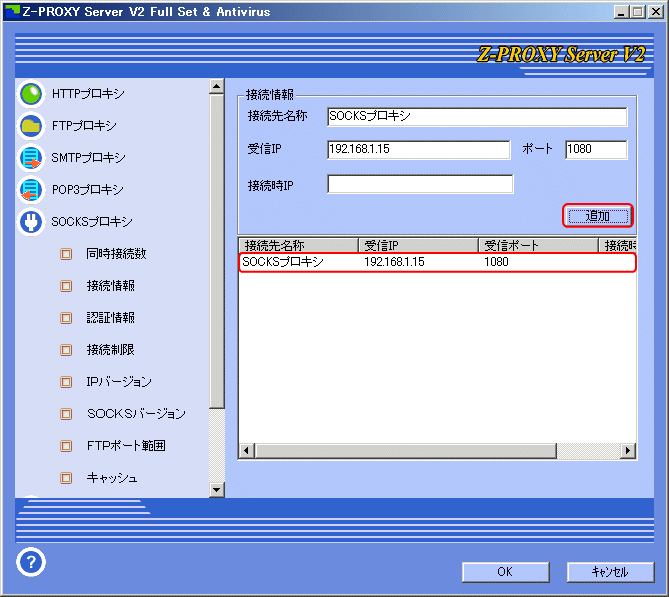669x597 pixels.
Task: Click 192.168.1.15 cell in list
Action: [394, 262]
